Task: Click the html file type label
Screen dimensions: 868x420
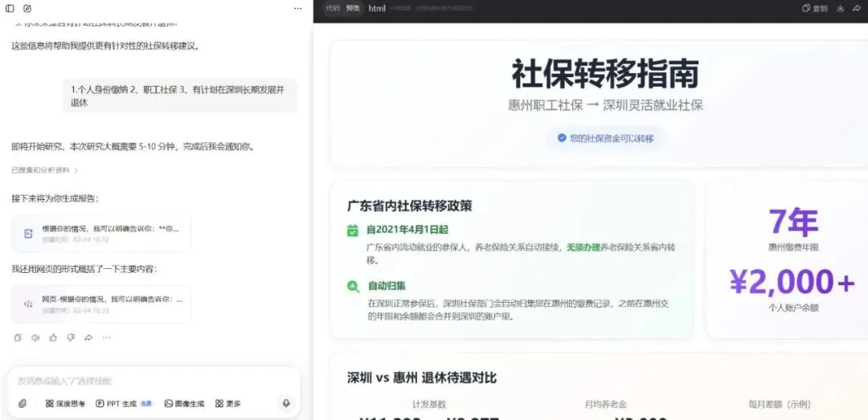Action: [377, 8]
